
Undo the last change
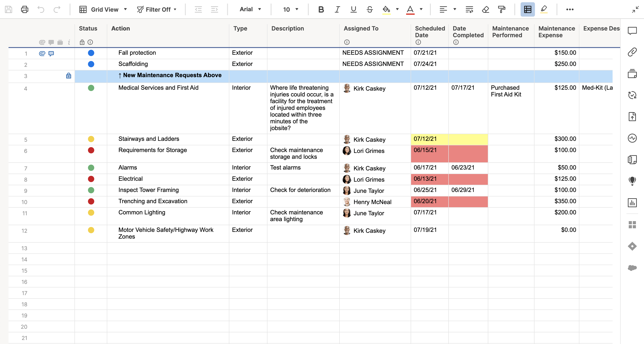41,9
